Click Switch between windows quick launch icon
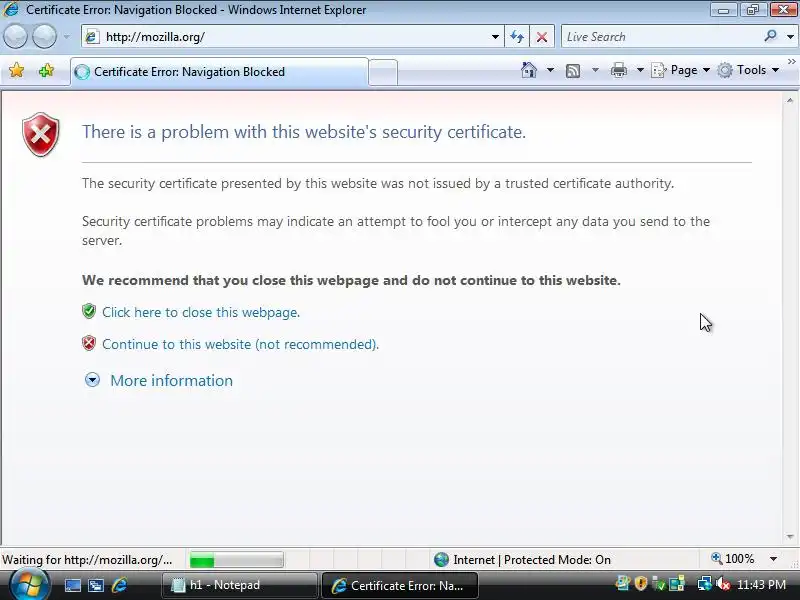The image size is (800, 600). [95, 585]
